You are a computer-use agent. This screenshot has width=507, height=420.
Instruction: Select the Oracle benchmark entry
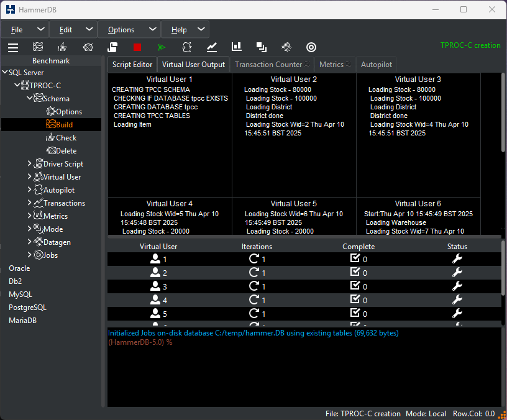coord(19,268)
